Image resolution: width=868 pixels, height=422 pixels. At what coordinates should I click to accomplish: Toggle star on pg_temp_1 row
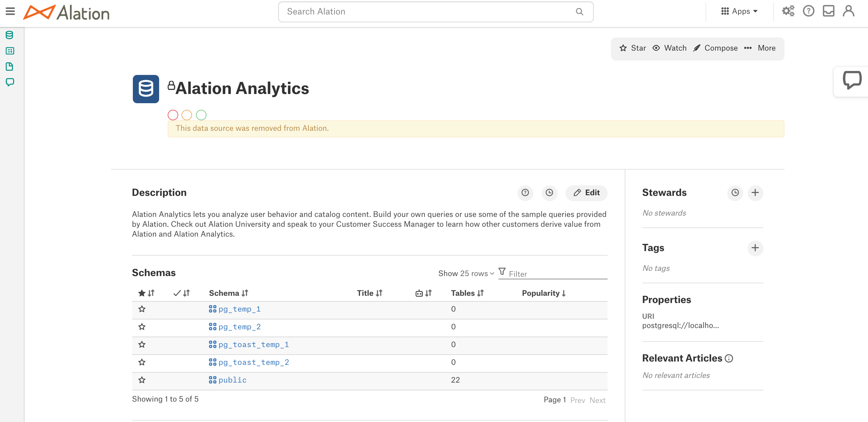pyautogui.click(x=142, y=309)
